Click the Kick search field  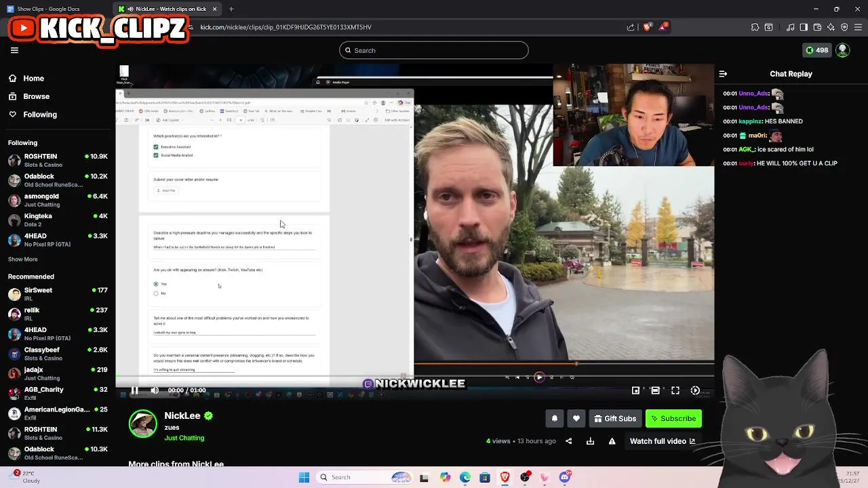pos(434,50)
